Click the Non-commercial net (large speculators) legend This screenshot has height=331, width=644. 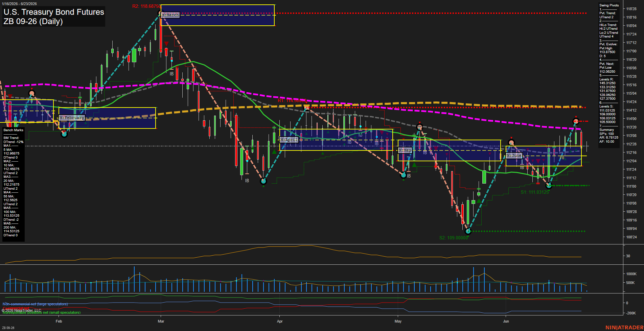coord(35,304)
